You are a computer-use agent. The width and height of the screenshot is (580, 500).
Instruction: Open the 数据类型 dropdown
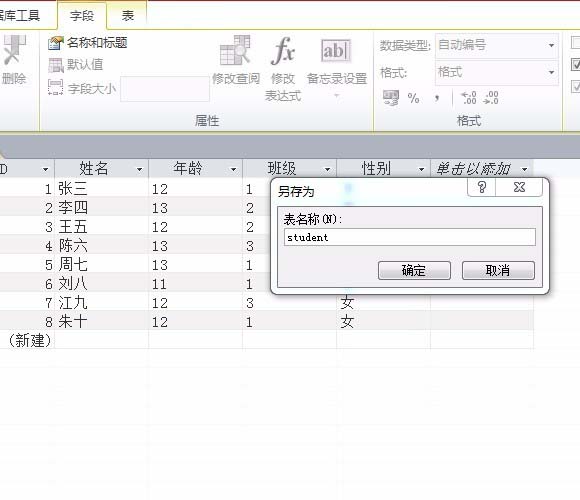click(551, 45)
